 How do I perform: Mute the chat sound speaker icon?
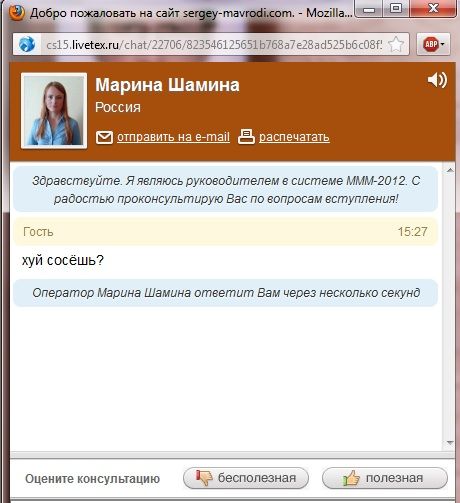[x=437, y=80]
